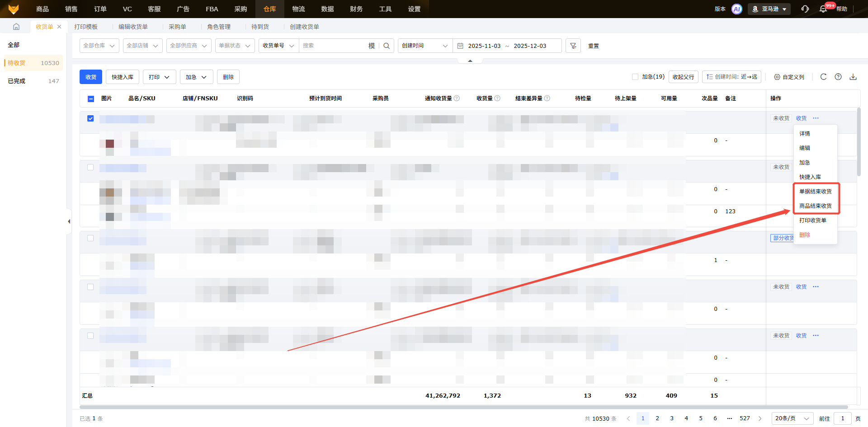Select the 已完成 sidebar filter
This screenshot has height=427, width=868.
(x=33, y=81)
